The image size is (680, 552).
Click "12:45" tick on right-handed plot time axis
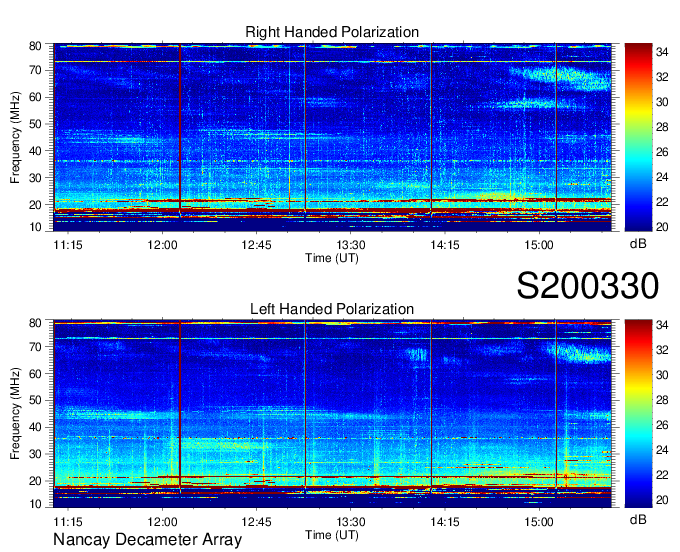click(256, 245)
